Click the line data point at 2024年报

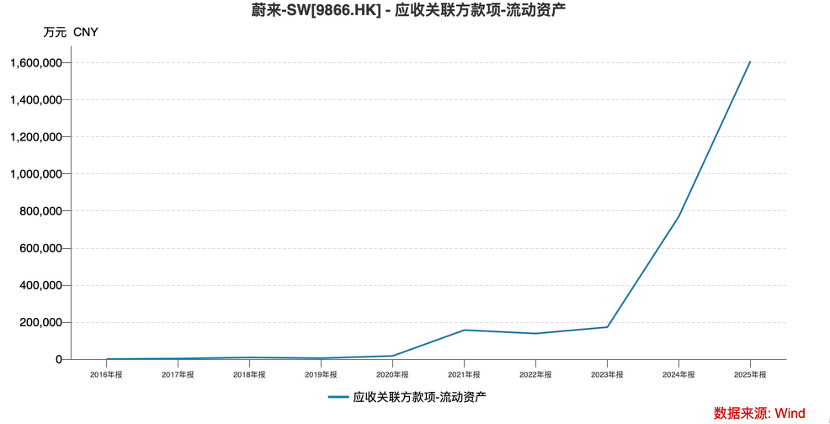coord(679,216)
